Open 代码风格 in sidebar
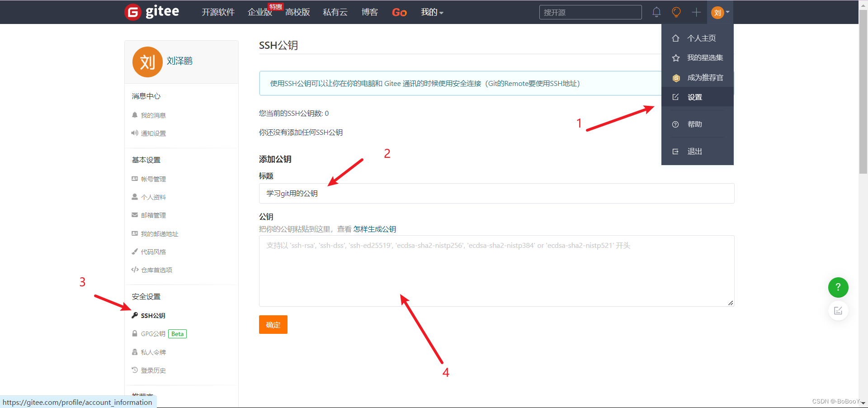Viewport: 868px width, 408px height. click(x=153, y=252)
